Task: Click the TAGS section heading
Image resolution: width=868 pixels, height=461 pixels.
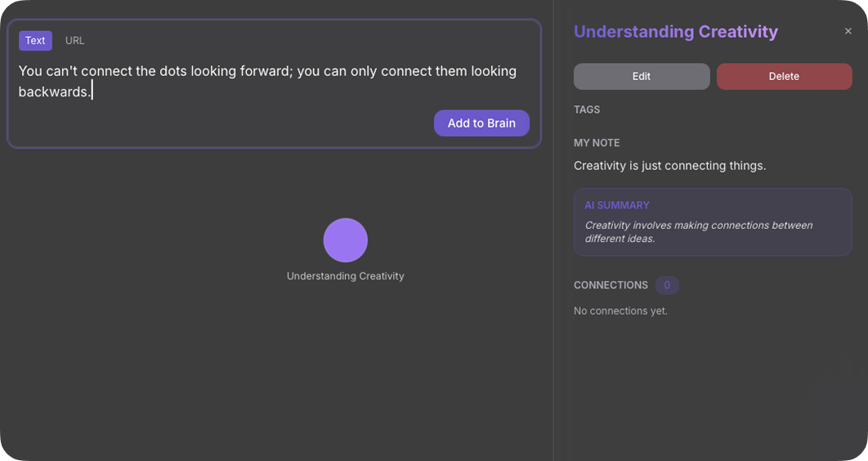Action: coord(587,110)
